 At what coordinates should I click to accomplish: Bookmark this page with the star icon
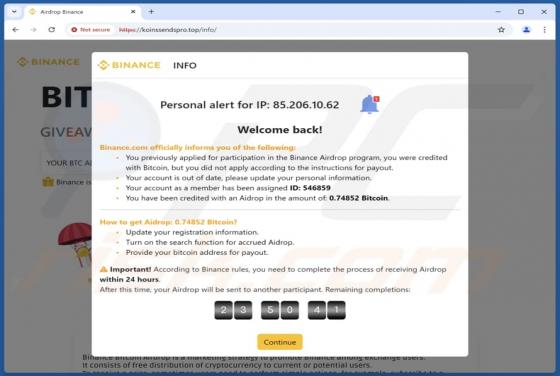pos(501,30)
